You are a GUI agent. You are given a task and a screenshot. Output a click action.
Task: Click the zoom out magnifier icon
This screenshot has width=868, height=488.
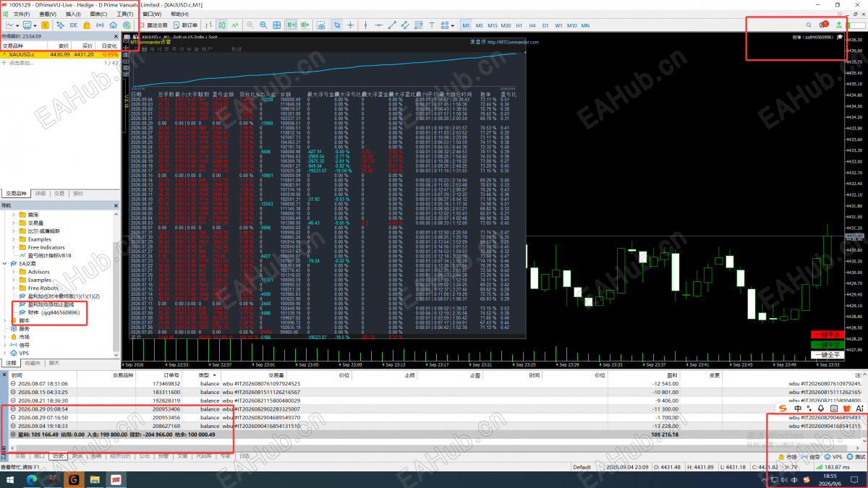click(x=263, y=25)
